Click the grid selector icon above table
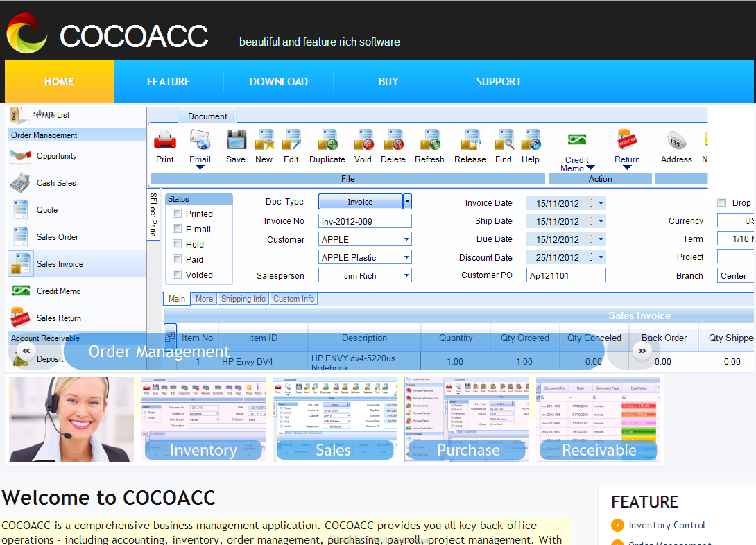Viewport: 756px width, 545px height. 170,337
